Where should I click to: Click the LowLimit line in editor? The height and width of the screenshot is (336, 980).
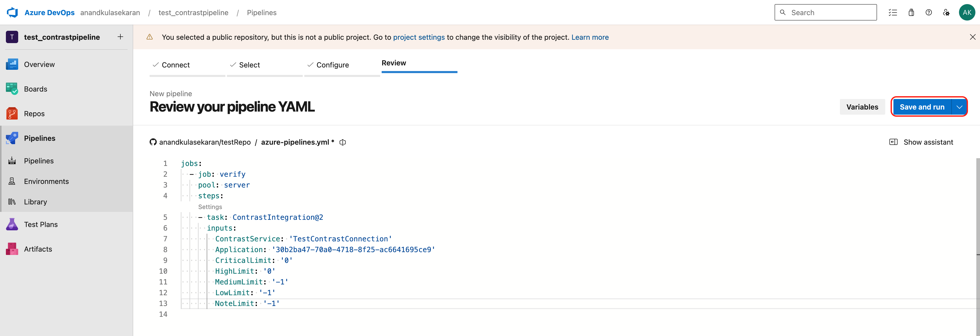(x=245, y=293)
